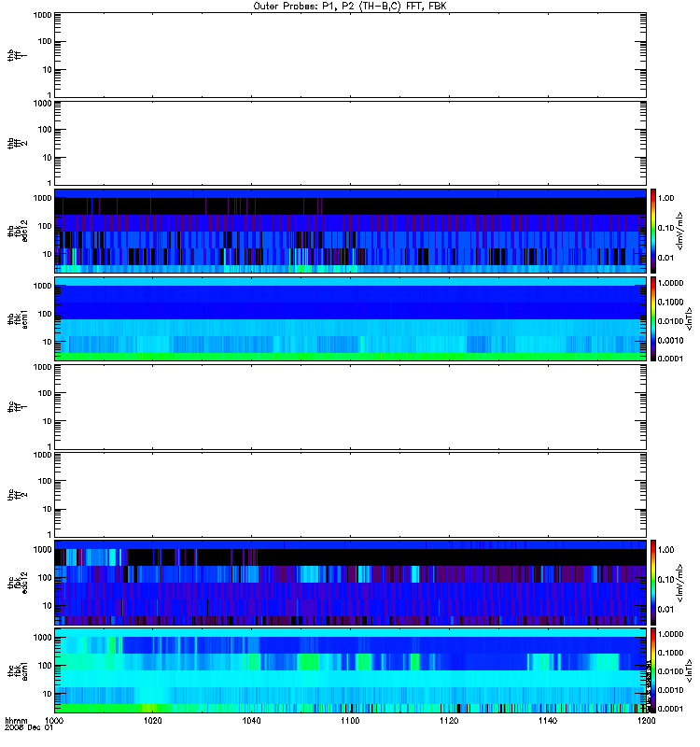Click the '1' y-axis tick of thc fff 1

pyautogui.click(x=49, y=447)
